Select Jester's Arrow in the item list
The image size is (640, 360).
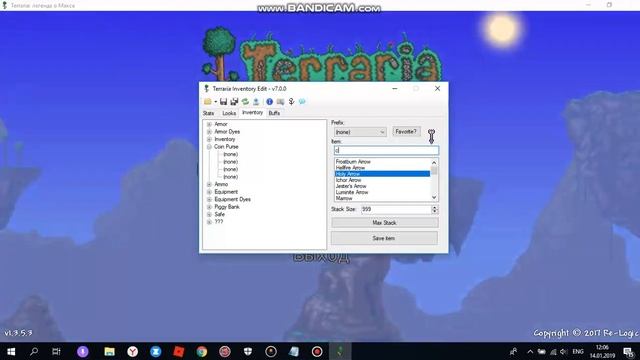[382, 186]
